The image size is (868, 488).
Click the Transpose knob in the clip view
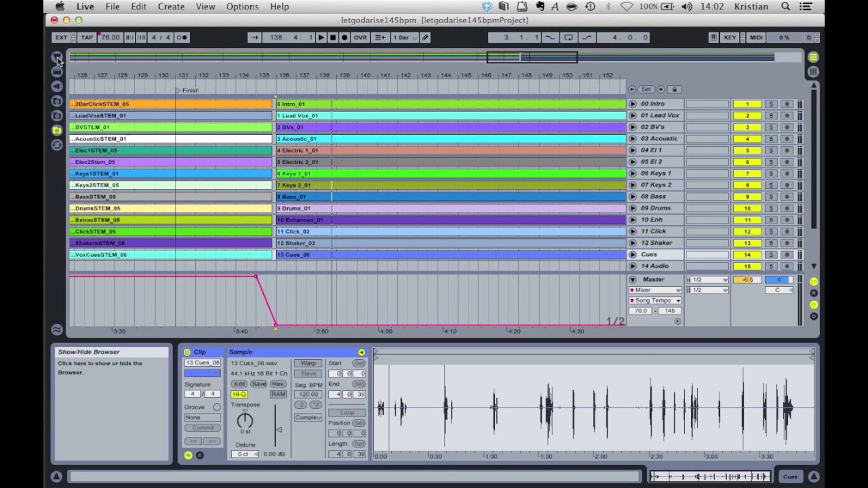click(245, 420)
